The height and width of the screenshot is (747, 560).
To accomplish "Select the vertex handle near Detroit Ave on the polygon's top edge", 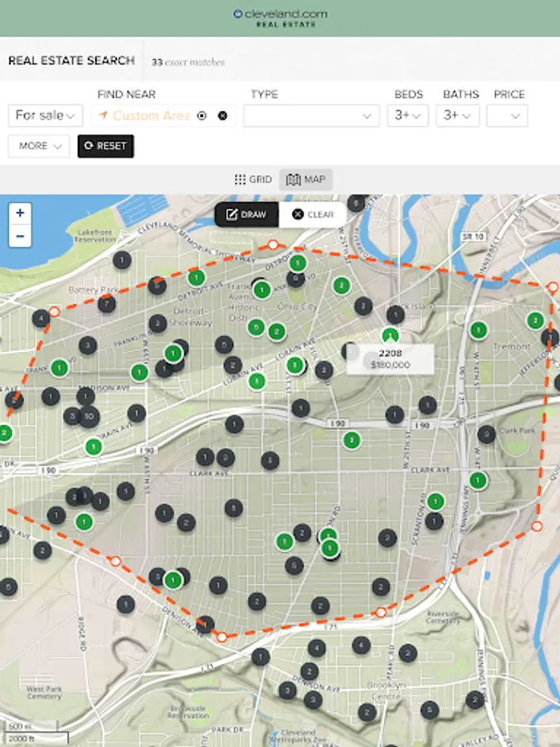I will [273, 245].
